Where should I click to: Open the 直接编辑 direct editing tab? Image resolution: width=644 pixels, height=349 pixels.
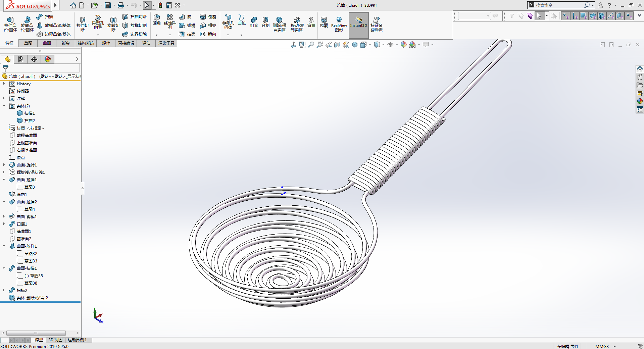click(126, 43)
